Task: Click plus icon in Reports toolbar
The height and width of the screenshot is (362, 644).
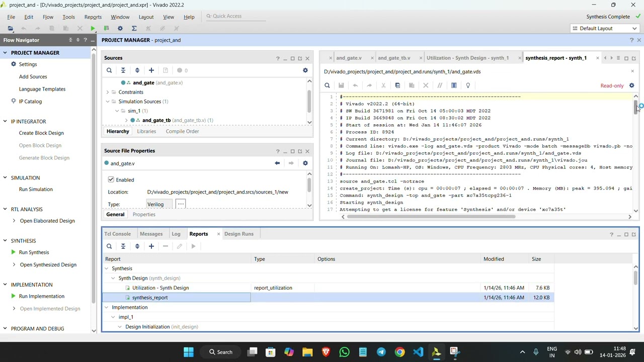Action: [151, 246]
